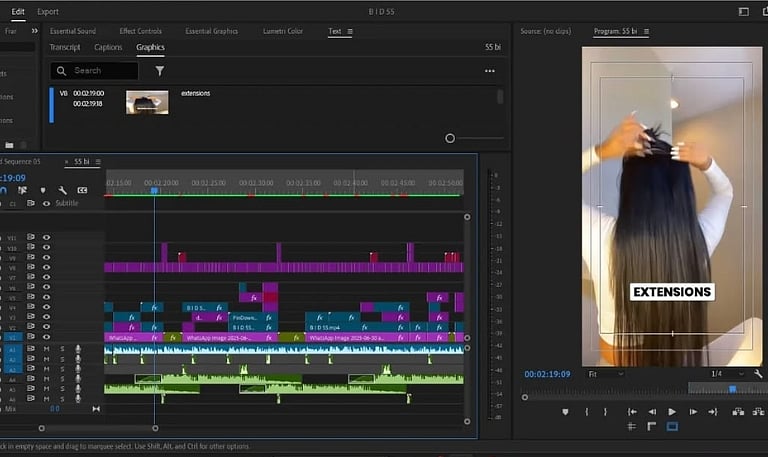Add a marker from the timeline toolbar

pos(43,190)
